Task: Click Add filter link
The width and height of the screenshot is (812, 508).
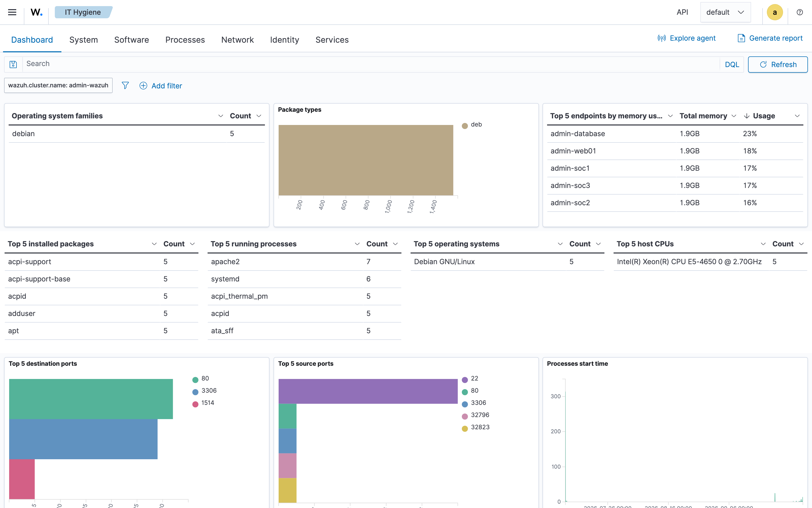Action: pyautogui.click(x=161, y=86)
